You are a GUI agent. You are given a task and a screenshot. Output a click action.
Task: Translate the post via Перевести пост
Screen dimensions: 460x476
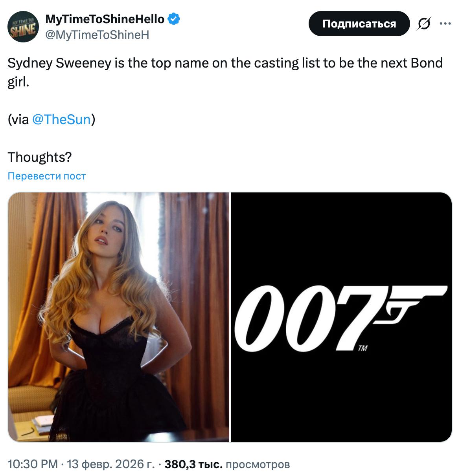[x=46, y=176]
